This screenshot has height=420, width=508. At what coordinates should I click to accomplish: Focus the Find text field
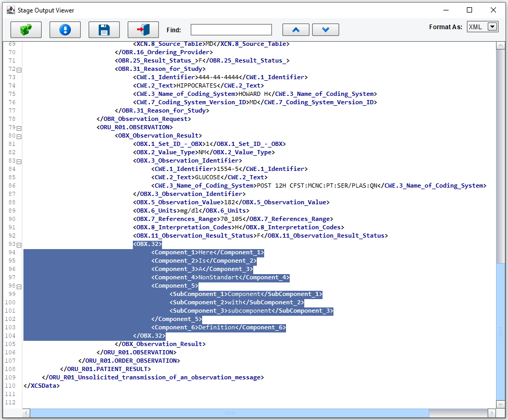[x=231, y=30]
